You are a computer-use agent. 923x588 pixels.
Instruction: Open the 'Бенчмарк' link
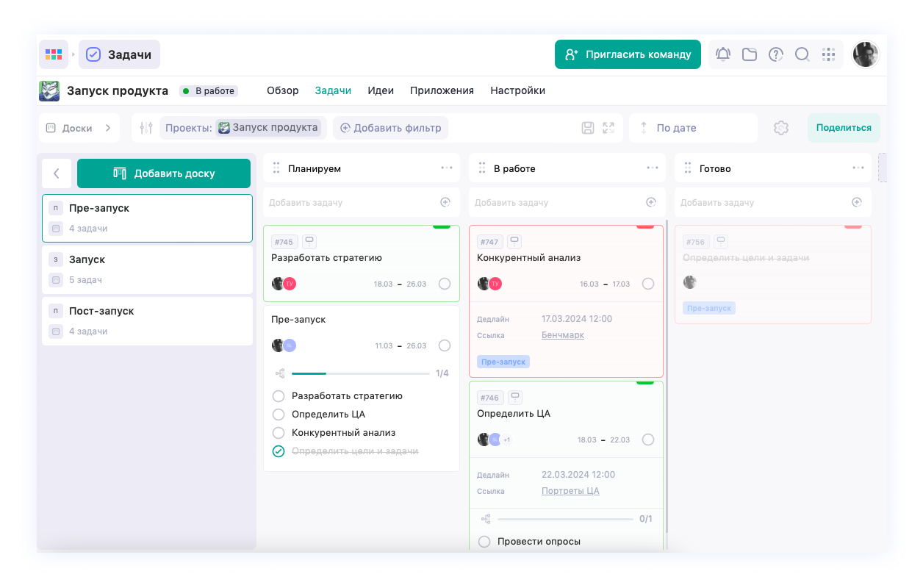click(563, 335)
